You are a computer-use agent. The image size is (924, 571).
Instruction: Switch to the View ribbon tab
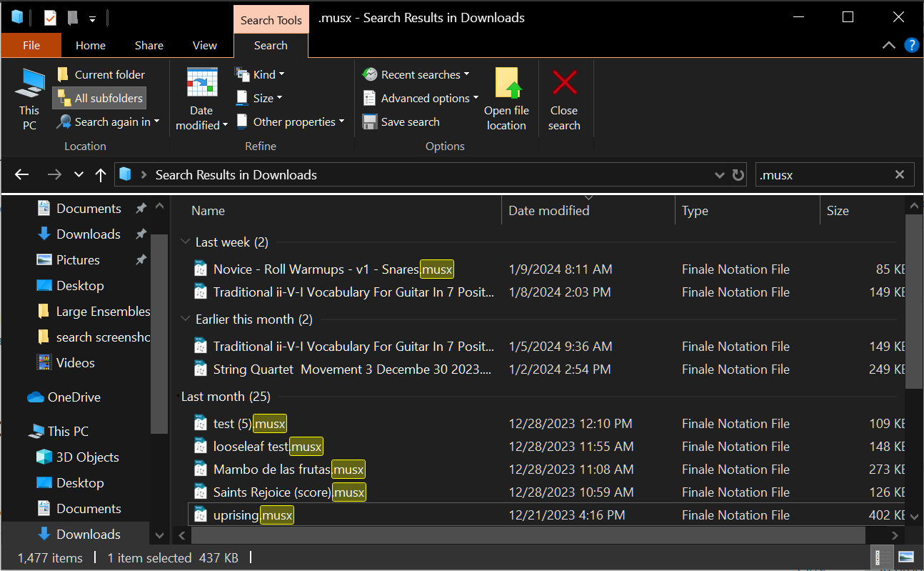(x=205, y=45)
